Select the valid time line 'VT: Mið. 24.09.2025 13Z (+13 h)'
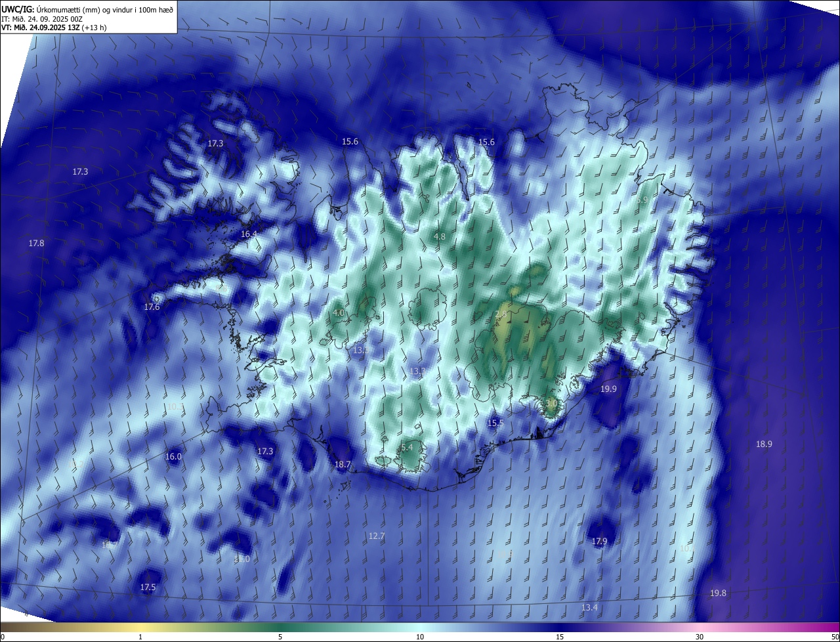Screen dimensions: 840x642 coord(54,28)
